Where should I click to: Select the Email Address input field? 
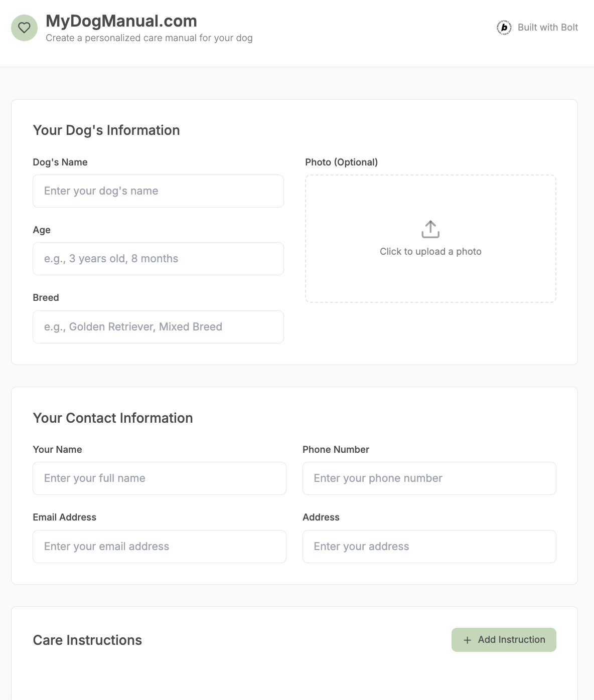[x=159, y=547]
